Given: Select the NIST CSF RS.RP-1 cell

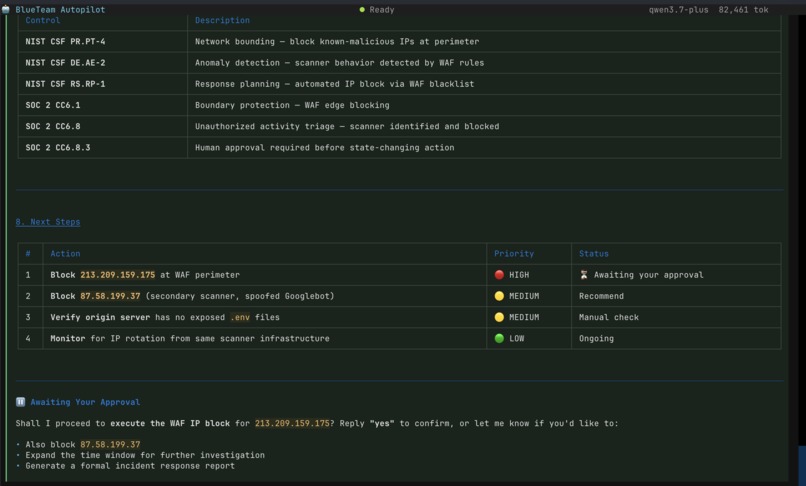Looking at the screenshot, I should [x=103, y=84].
